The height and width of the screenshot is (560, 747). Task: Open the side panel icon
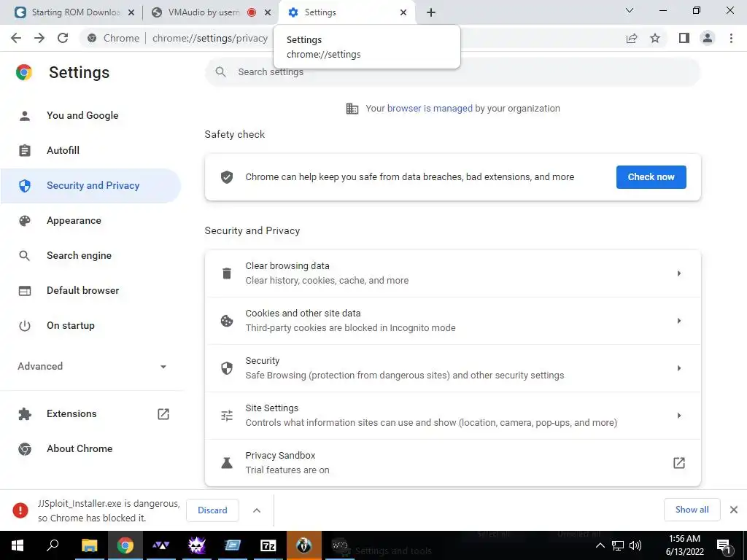click(684, 38)
